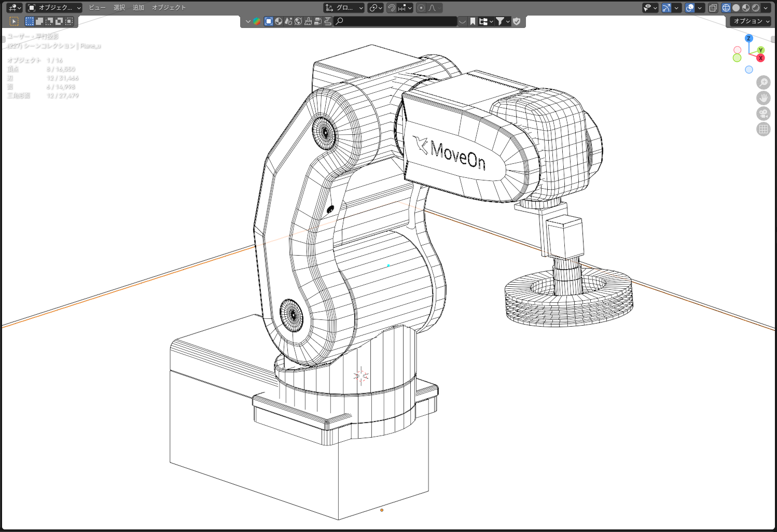Click the pan view hand icon
The height and width of the screenshot is (532, 777).
(763, 98)
